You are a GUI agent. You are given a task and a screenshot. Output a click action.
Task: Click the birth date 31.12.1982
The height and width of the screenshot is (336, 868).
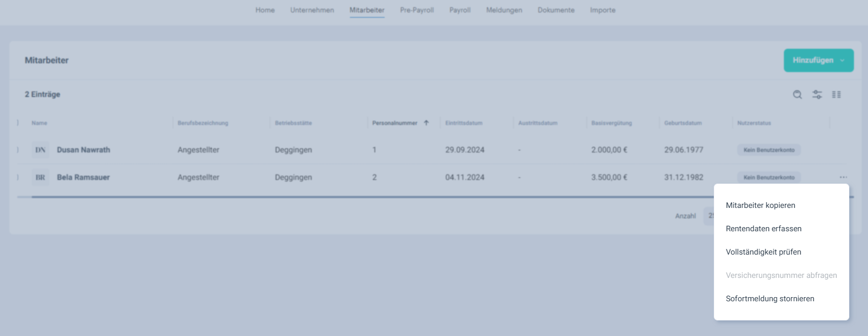684,177
